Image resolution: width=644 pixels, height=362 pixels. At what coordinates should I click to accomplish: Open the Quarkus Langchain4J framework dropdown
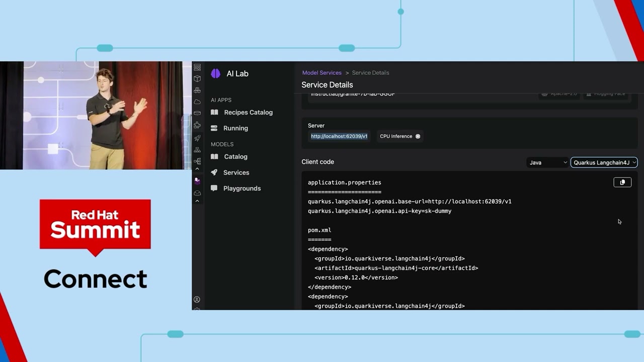(x=604, y=162)
